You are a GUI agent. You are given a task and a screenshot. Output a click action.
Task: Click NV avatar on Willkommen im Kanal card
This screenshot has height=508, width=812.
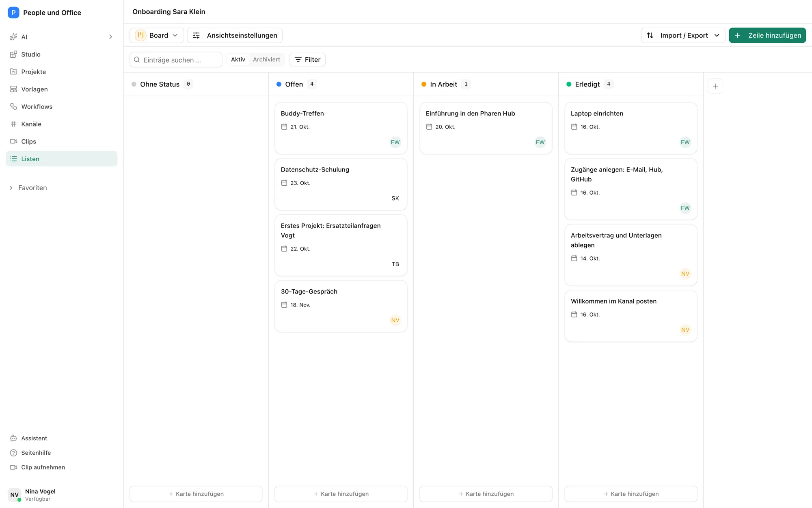coord(685,330)
